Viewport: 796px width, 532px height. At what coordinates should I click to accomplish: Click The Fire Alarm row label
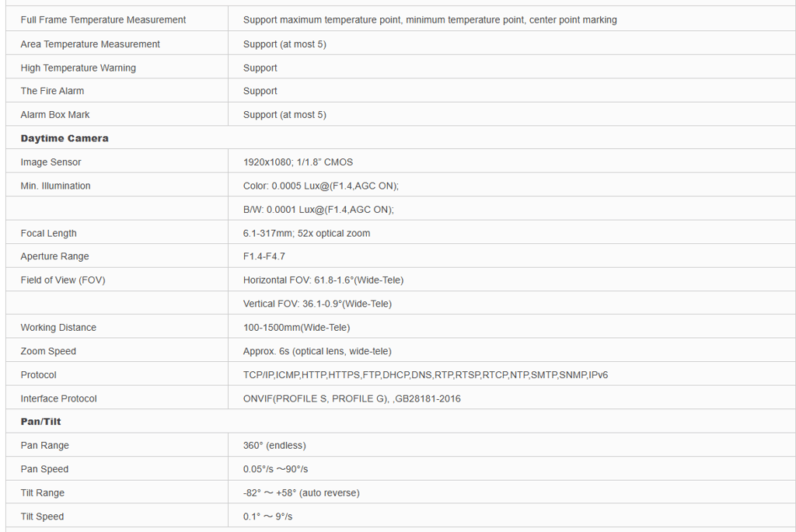pos(52,91)
